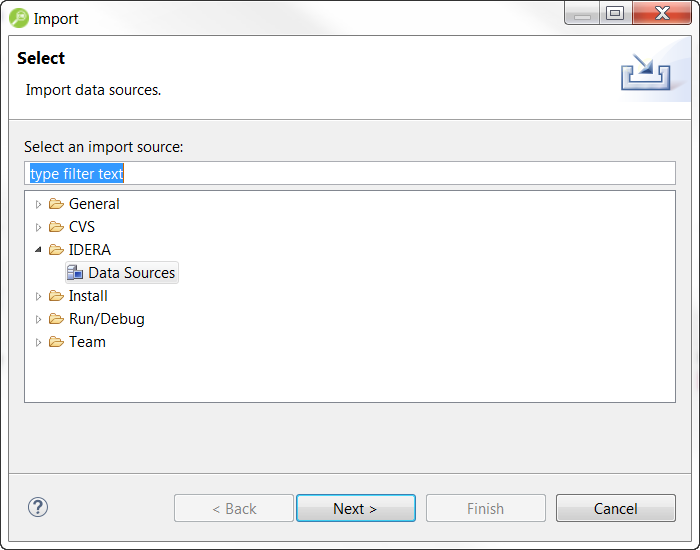
Task: Expand the Team tree node
Action: point(39,342)
